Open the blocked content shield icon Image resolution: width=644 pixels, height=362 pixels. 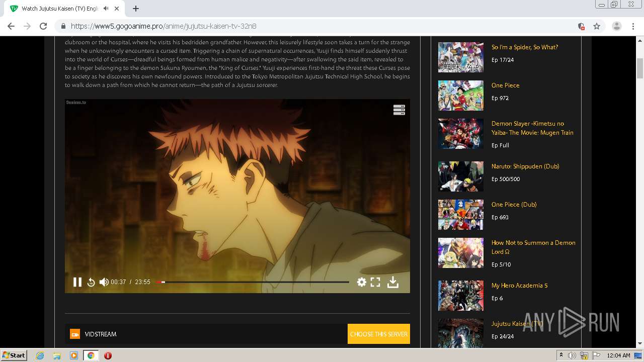tap(581, 26)
